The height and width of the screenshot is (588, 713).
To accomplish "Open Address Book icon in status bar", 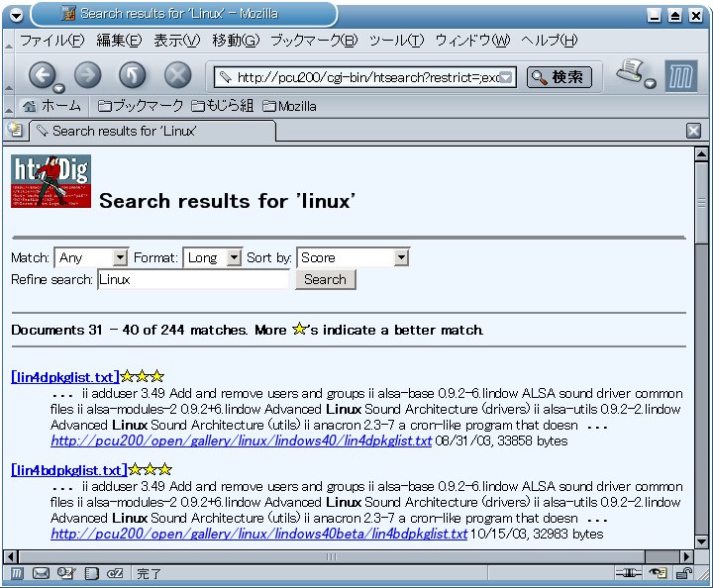I will (x=91, y=573).
